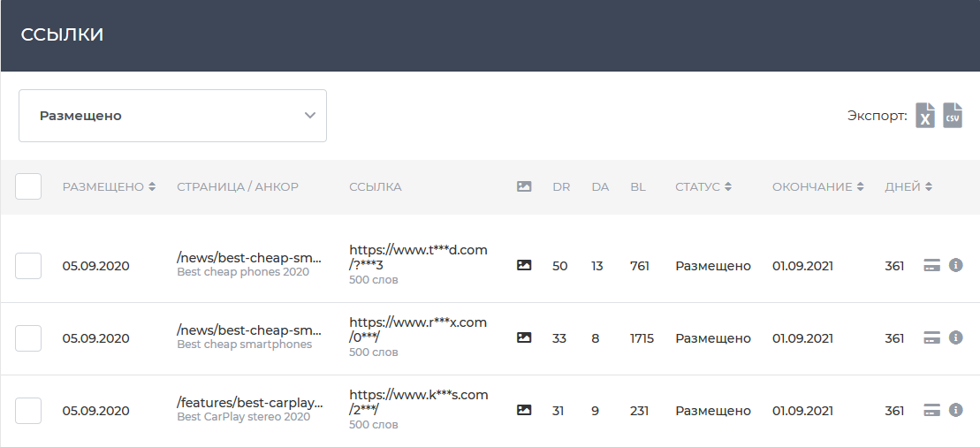Sort table by Окончание column
This screenshot has height=447, width=980.
coord(817,186)
